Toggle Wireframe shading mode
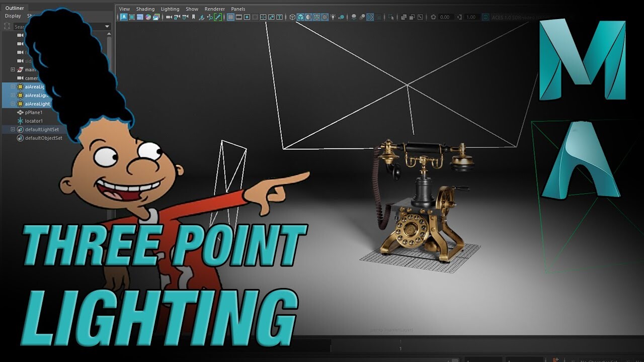This screenshot has width=644, height=362. coord(292,17)
